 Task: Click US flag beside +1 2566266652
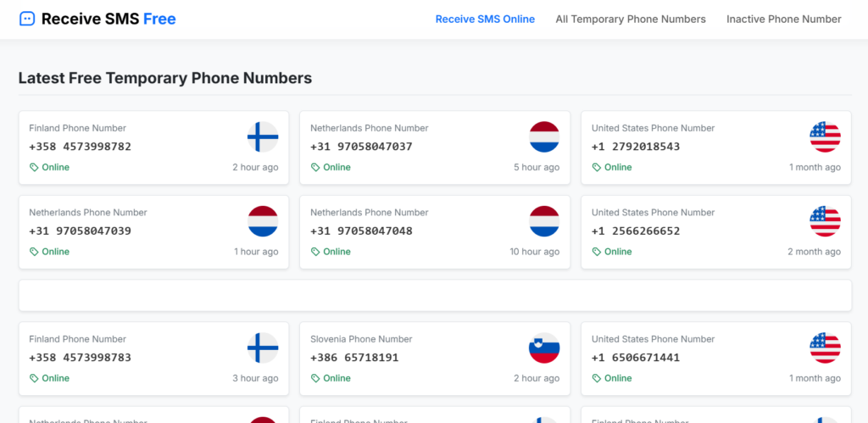coord(825,221)
